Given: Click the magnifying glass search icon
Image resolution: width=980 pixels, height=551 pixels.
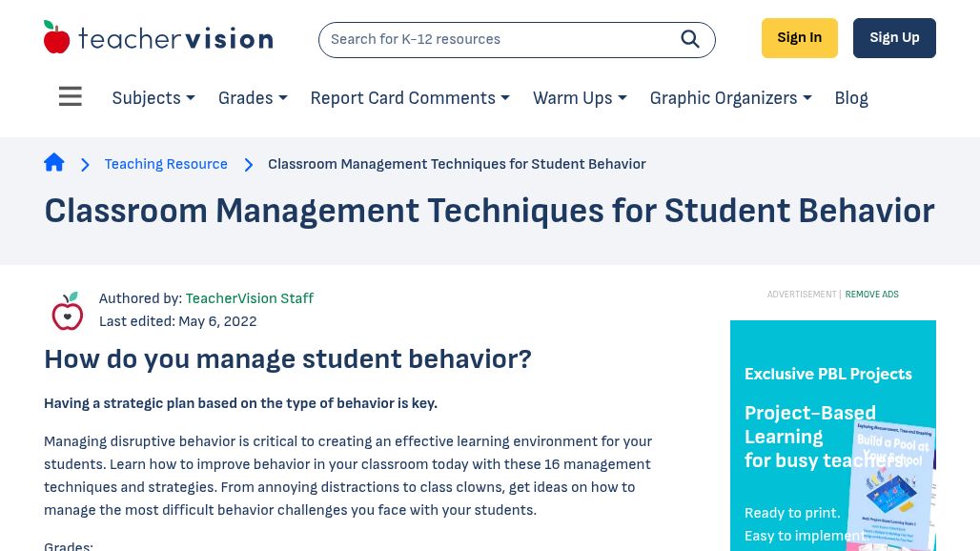Looking at the screenshot, I should (690, 39).
